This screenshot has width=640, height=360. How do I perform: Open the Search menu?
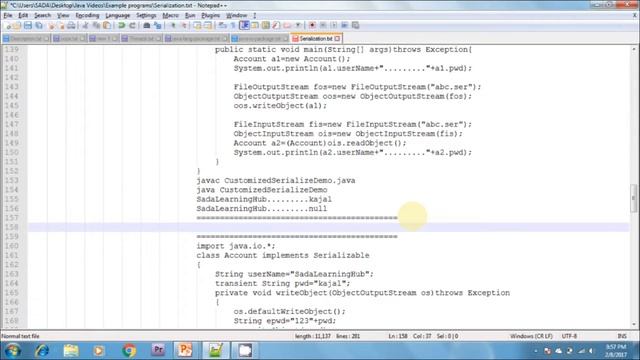point(42,16)
